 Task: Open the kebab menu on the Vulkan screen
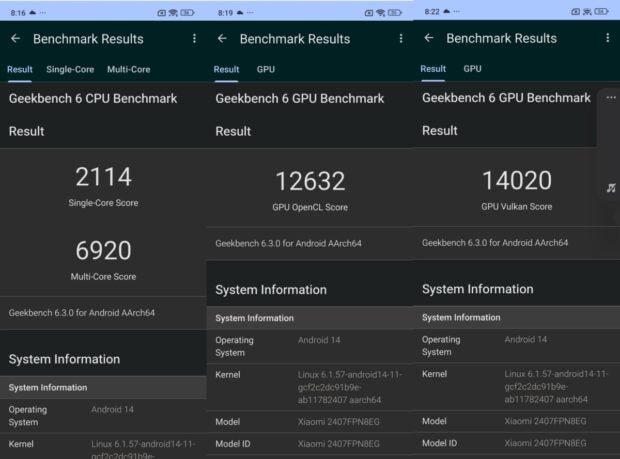[607, 38]
